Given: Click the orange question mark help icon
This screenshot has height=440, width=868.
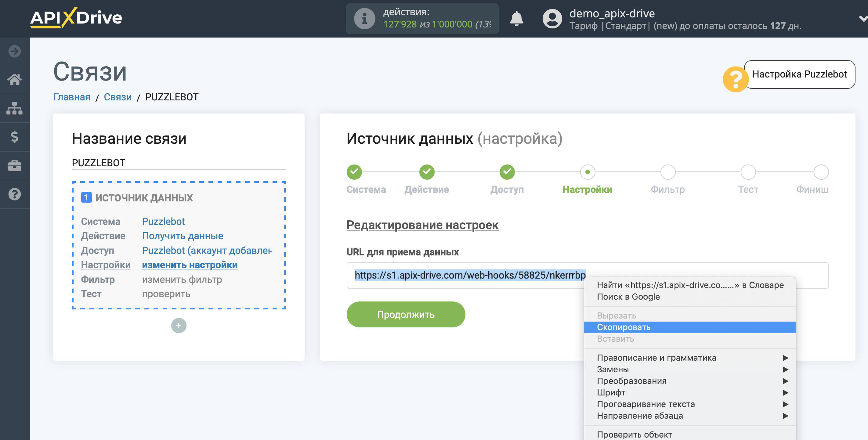Looking at the screenshot, I should 736,79.
